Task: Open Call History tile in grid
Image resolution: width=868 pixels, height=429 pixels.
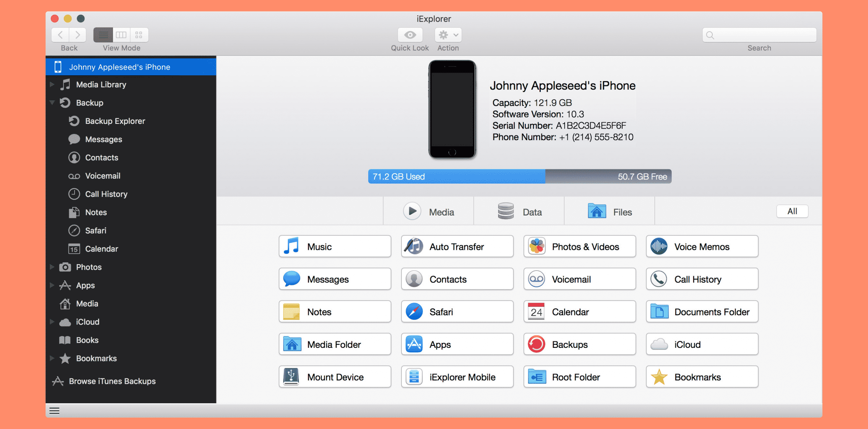Action: tap(702, 279)
